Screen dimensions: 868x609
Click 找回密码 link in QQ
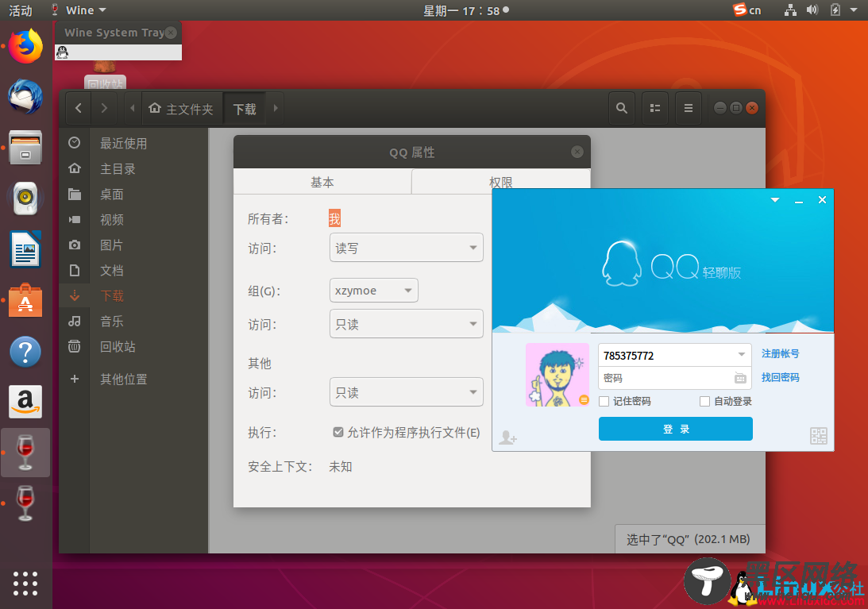click(x=780, y=377)
